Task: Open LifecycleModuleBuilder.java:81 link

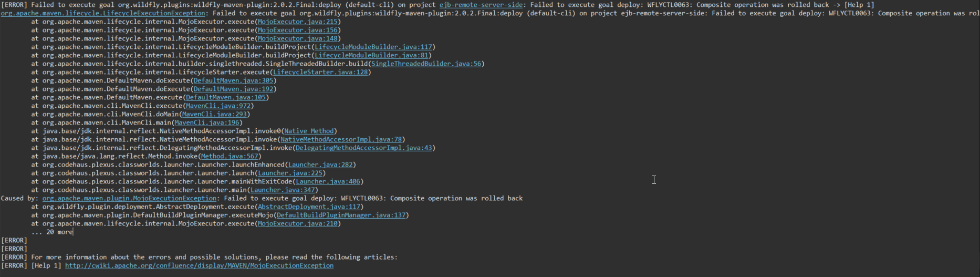Action: [371, 55]
